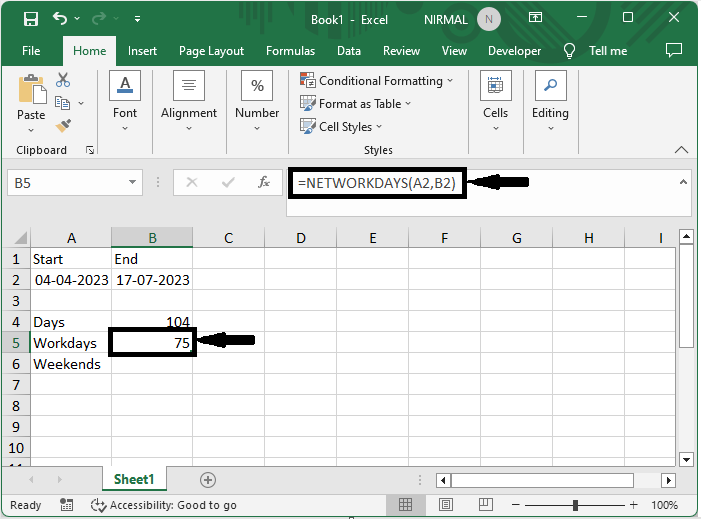Open the undo history dropdown arrow
The width and height of the screenshot is (701, 519).
77,18
